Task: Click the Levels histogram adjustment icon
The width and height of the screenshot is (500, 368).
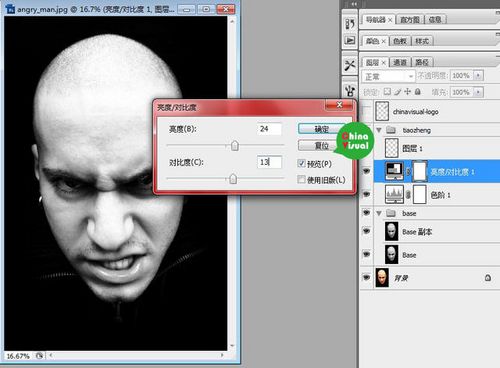Action: [x=394, y=194]
